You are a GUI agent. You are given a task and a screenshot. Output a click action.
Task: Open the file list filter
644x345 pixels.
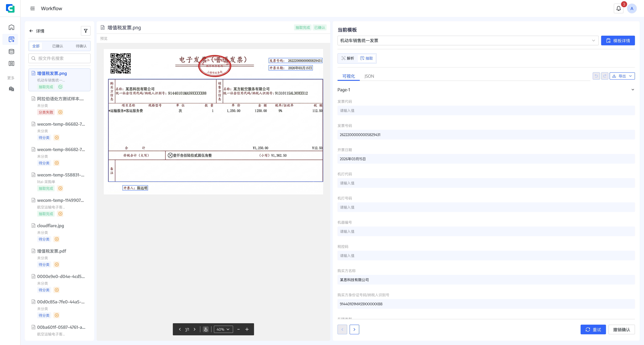coord(86,31)
